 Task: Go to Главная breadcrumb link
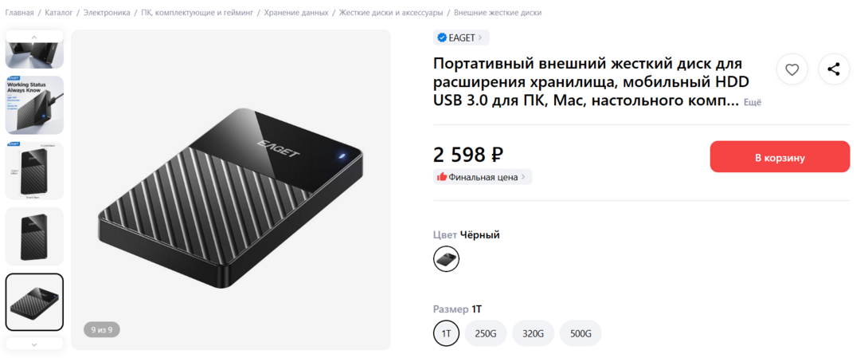click(x=19, y=13)
